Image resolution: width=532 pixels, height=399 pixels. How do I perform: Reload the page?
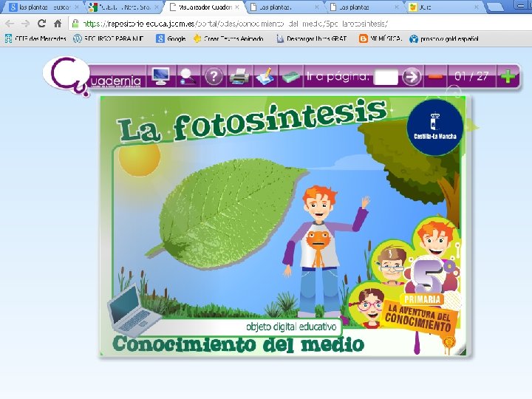[41, 24]
